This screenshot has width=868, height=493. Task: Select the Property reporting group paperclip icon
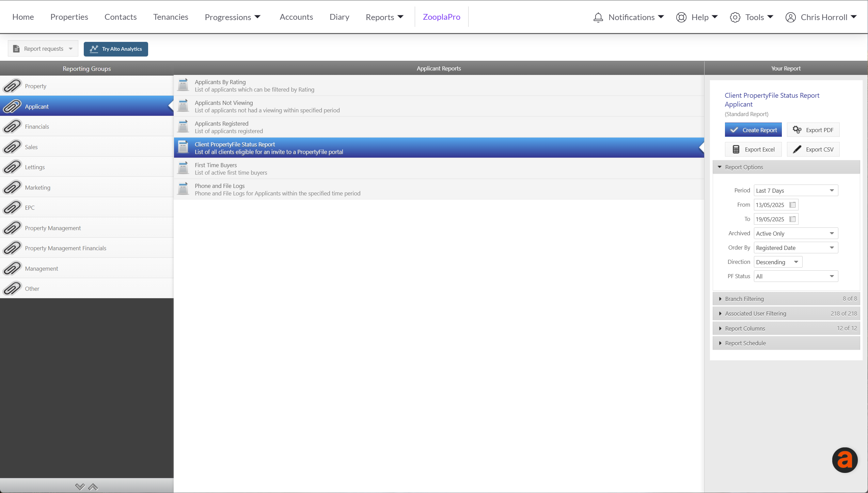pos(12,86)
